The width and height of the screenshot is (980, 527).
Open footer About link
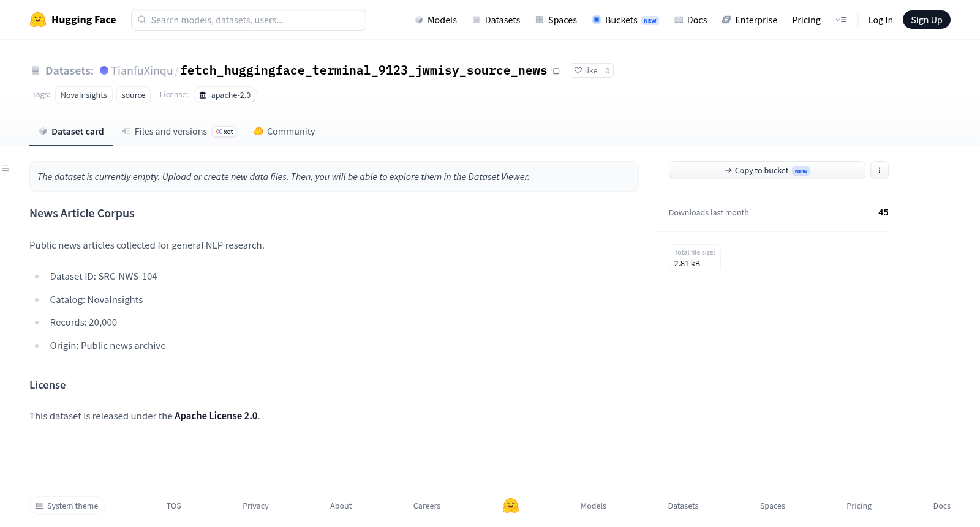pyautogui.click(x=341, y=506)
